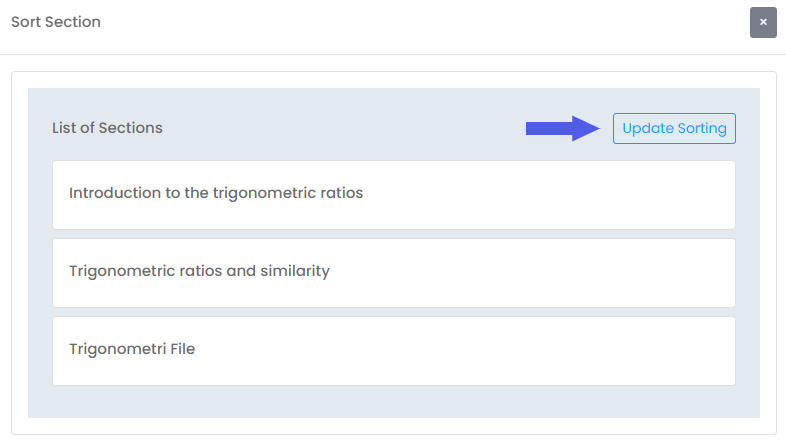This screenshot has height=442, width=786.
Task: Select 'Introduction to the trigonometric ratios' section
Action: (393, 194)
